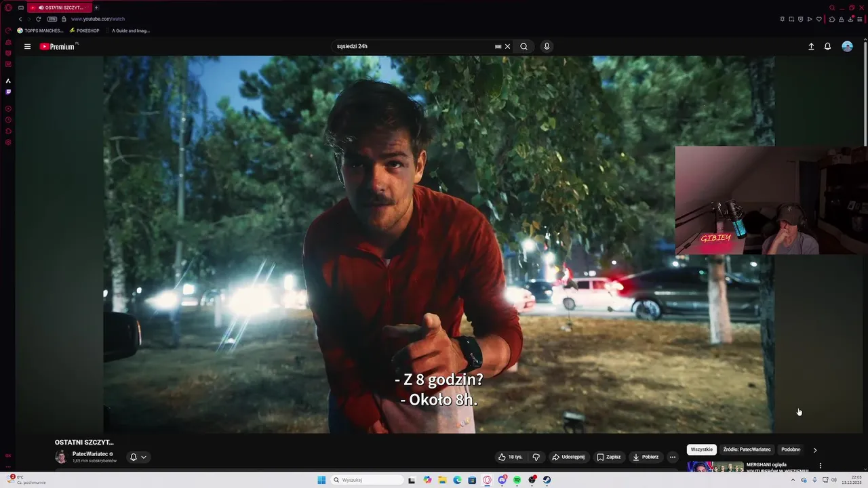The image size is (868, 488).
Task: Open File Explorer from the taskbar
Action: coord(442,480)
